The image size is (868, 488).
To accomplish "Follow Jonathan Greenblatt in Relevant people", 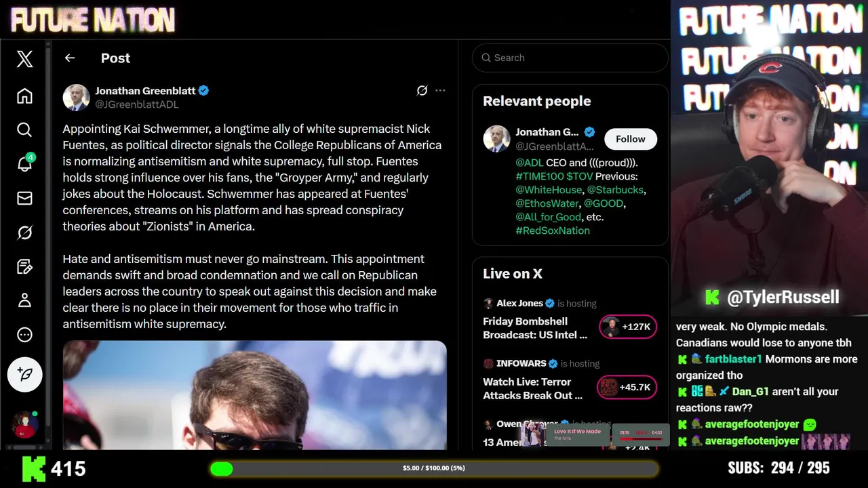I will click(631, 139).
